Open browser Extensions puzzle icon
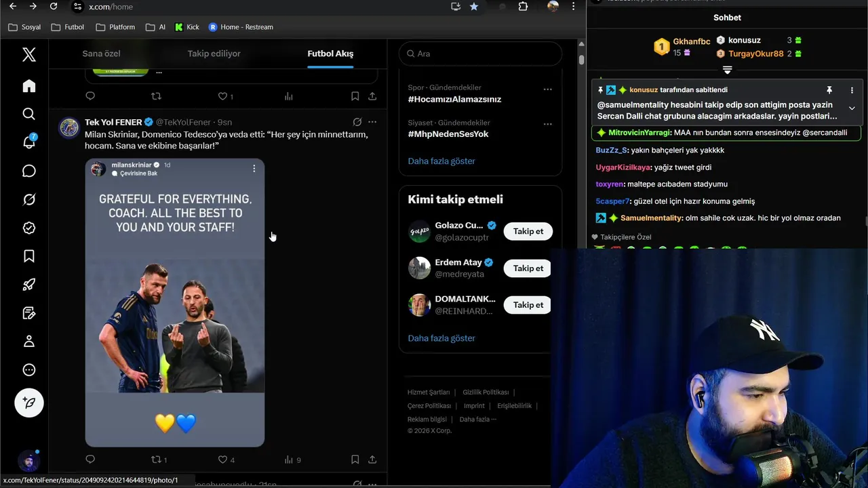The height and width of the screenshot is (488, 868). 523,6
